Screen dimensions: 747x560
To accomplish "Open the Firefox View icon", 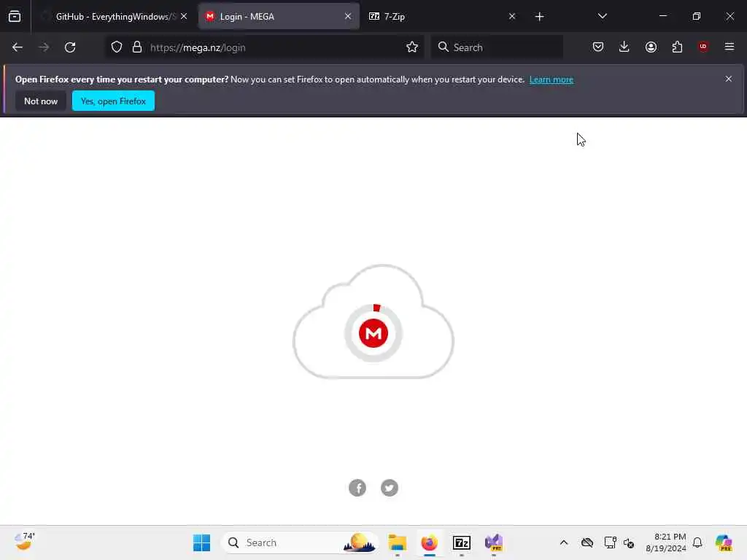I will tap(15, 16).
